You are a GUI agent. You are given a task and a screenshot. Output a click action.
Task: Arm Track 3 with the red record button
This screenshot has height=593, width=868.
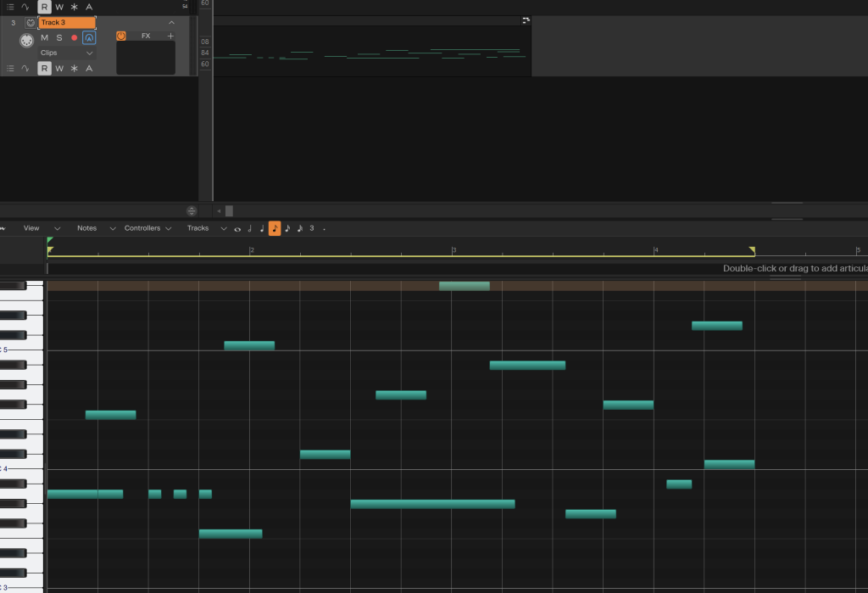75,37
